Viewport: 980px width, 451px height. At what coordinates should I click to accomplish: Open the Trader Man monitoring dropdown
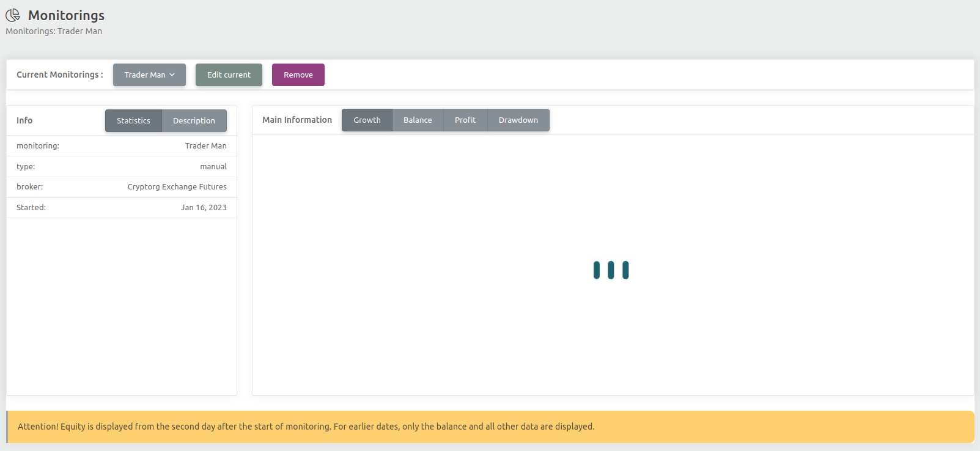[149, 75]
